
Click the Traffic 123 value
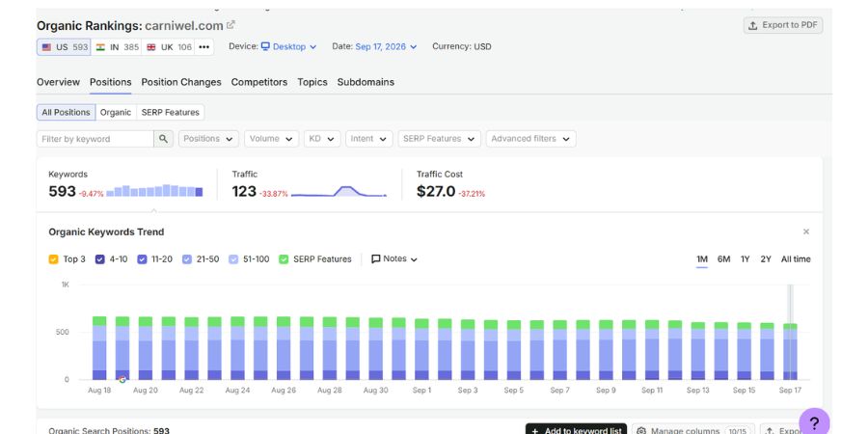click(244, 192)
